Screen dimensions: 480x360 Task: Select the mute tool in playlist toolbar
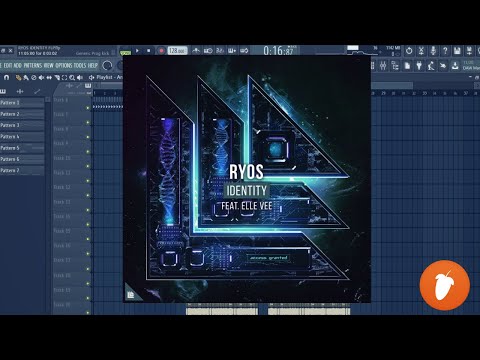pos(41,78)
